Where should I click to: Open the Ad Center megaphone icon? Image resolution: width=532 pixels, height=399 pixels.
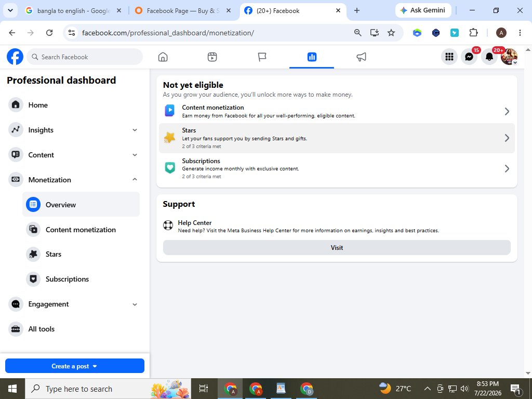click(x=362, y=57)
